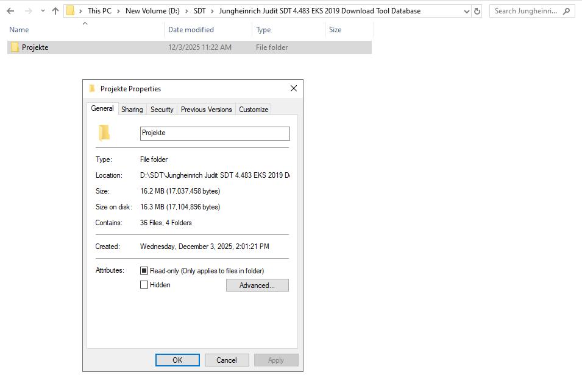This screenshot has width=582, height=392.
Task: Click the 16.3 MB size on disk value
Action: click(180, 207)
